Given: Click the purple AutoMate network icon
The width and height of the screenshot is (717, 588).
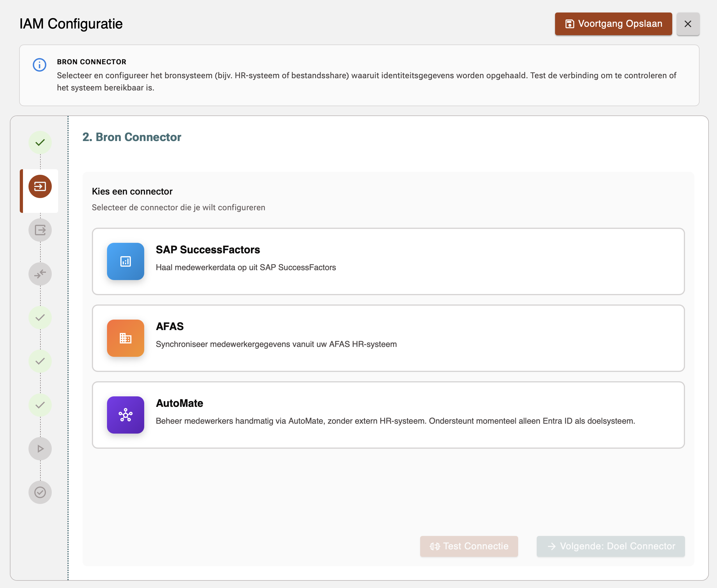Looking at the screenshot, I should (125, 415).
